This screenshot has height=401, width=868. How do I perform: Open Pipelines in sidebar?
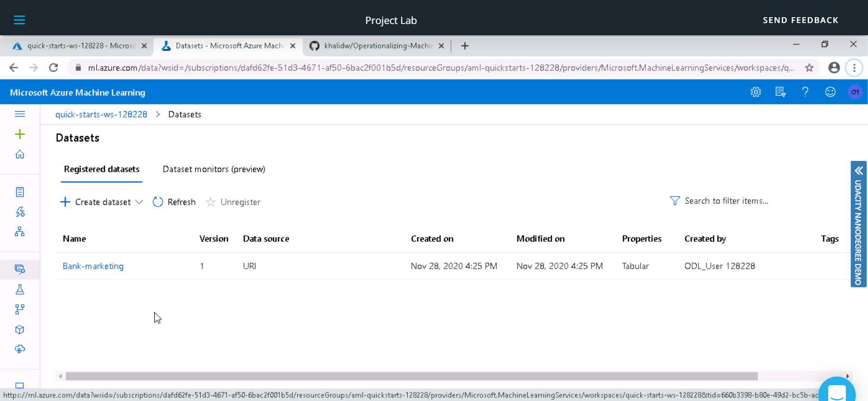pyautogui.click(x=20, y=309)
